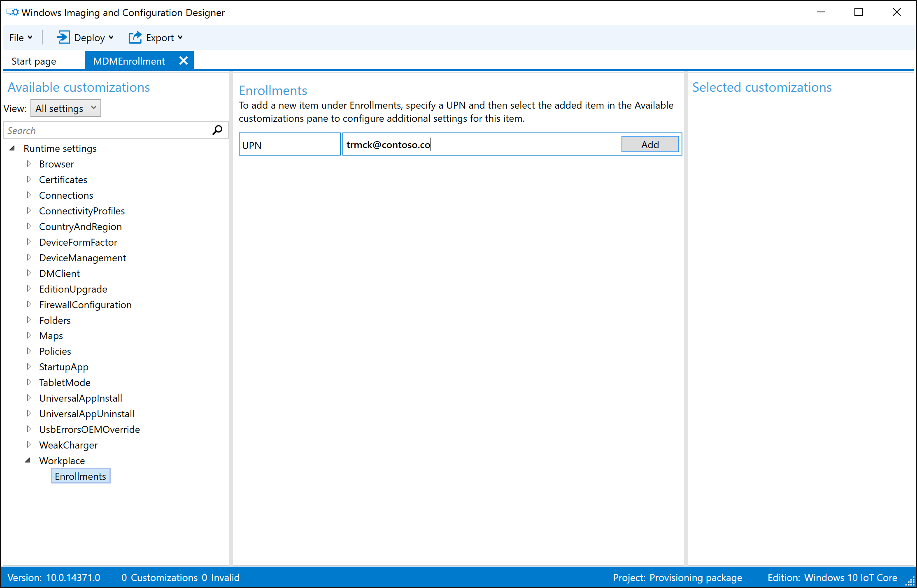Select the TabletMode tree item
Screen dimensions: 917x588
click(65, 382)
